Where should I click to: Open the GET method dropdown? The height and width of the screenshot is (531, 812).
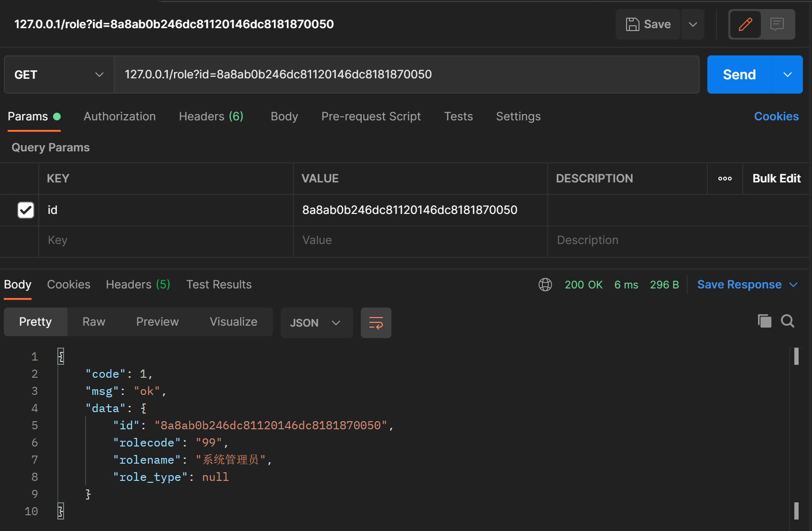pyautogui.click(x=59, y=74)
